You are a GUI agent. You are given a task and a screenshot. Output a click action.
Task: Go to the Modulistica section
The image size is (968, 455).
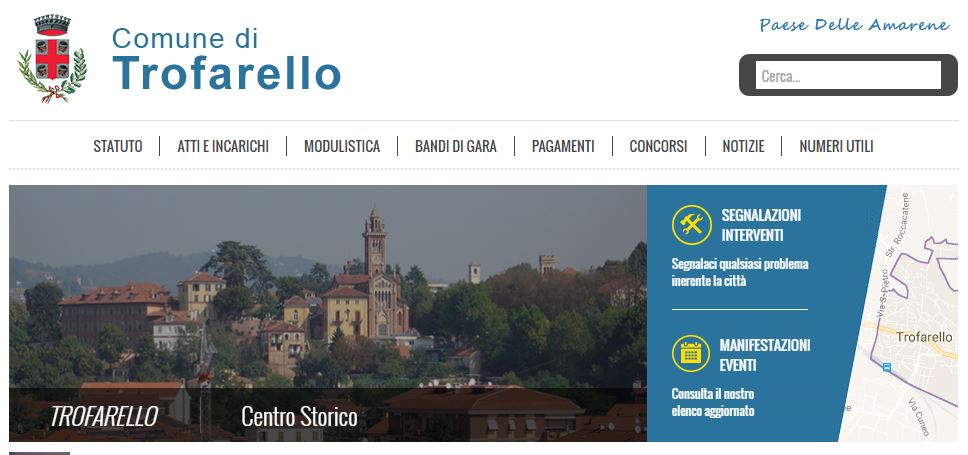click(x=342, y=146)
